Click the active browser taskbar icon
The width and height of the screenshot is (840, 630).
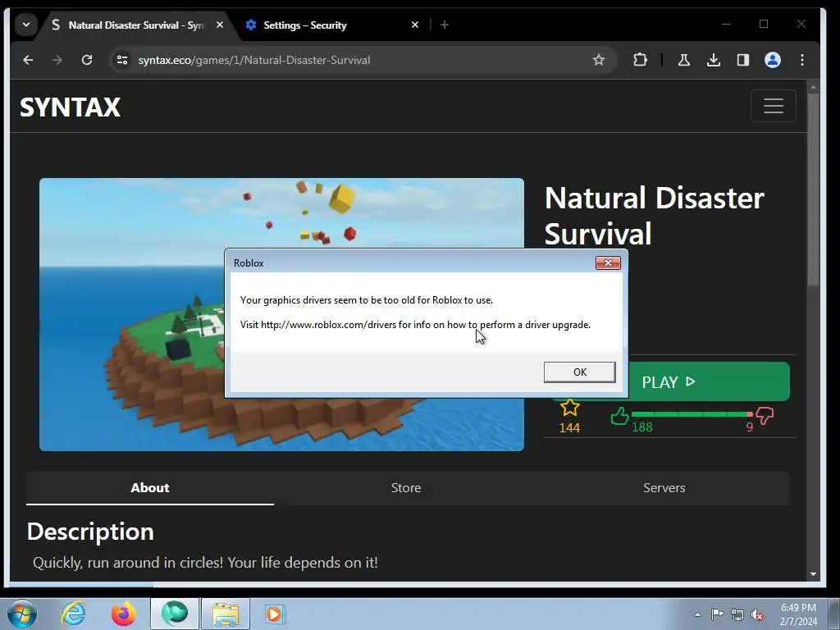175,614
